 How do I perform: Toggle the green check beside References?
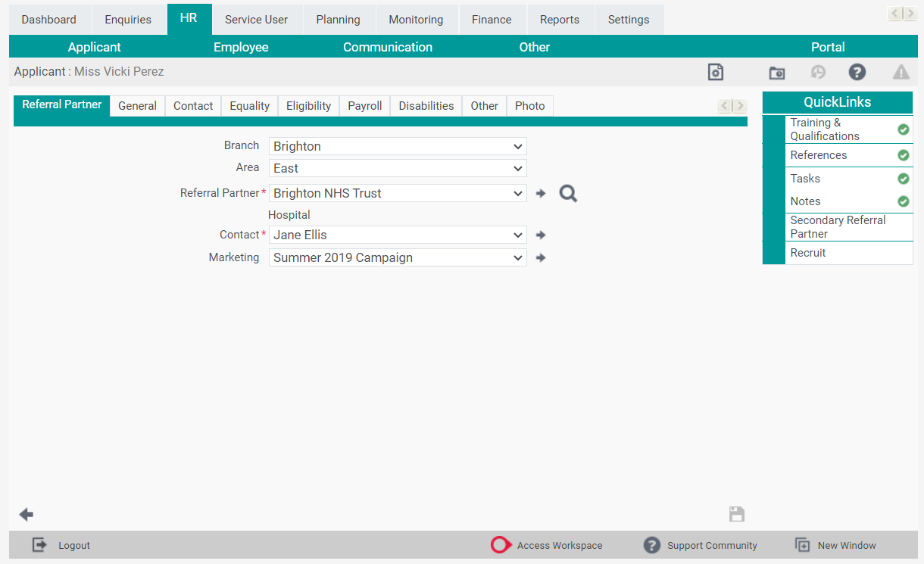903,155
